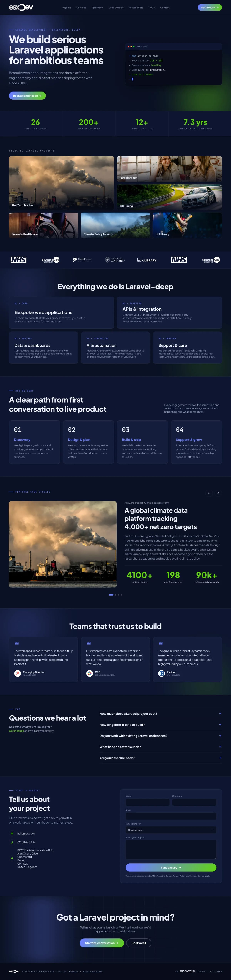Click the Contact nav link
Screen dimensions: 231x980
(x=165, y=8)
